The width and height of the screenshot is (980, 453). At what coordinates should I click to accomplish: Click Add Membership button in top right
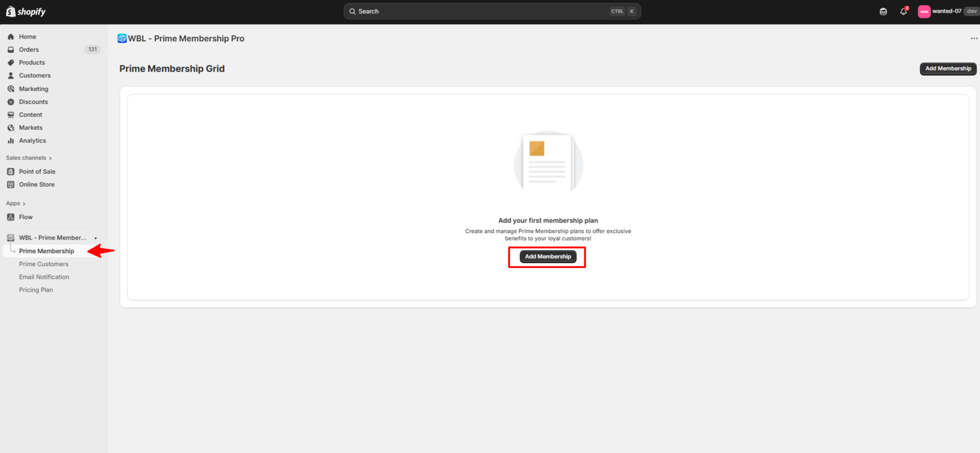click(x=948, y=69)
